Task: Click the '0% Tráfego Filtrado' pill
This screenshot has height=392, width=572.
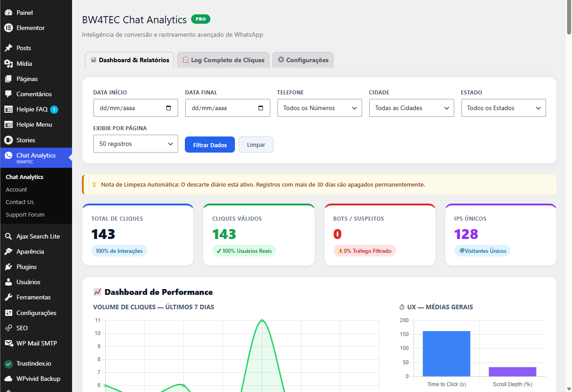Action: tap(365, 251)
